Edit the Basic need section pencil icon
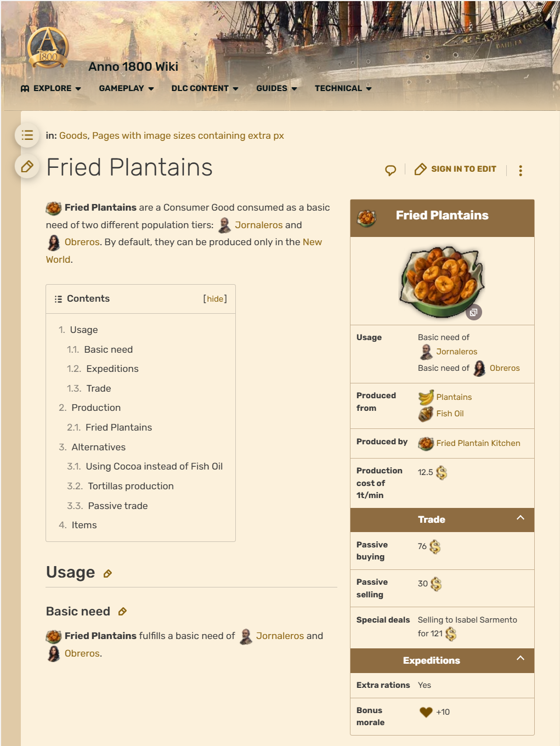Image resolution: width=560 pixels, height=746 pixels. [122, 612]
